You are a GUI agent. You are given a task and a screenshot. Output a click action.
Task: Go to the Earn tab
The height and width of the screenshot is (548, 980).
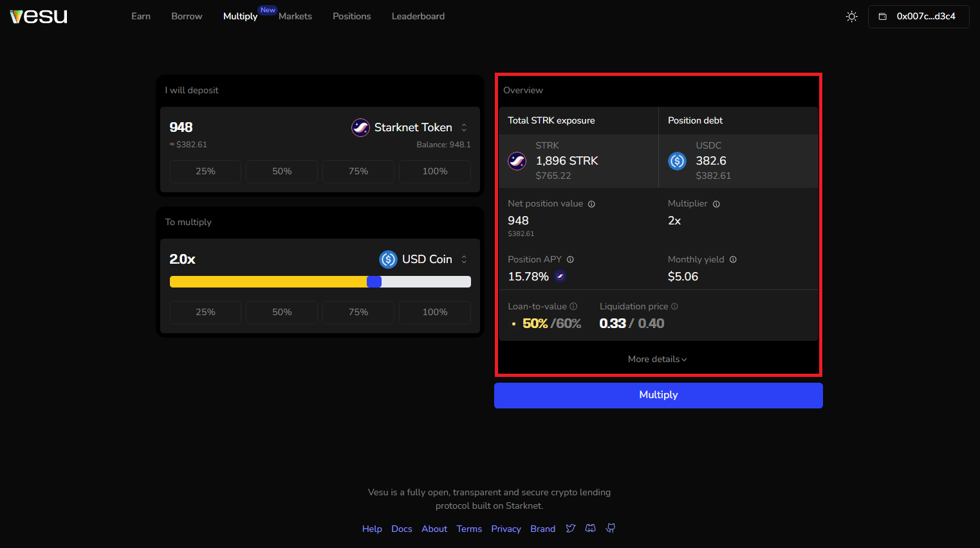(141, 16)
